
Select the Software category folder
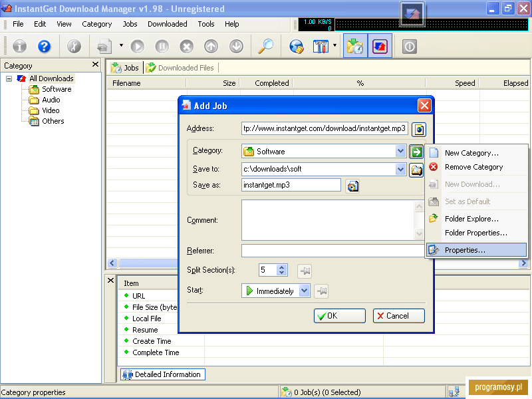point(57,89)
